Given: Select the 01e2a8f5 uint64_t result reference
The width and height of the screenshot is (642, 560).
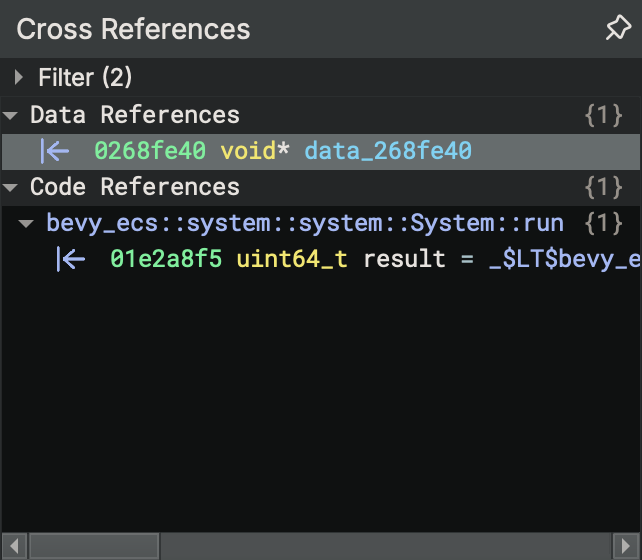Looking at the screenshot, I should pos(321,259).
